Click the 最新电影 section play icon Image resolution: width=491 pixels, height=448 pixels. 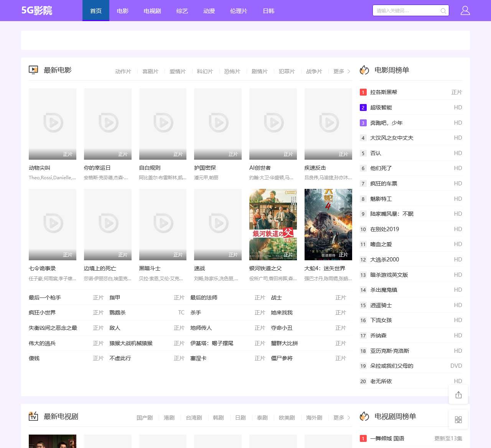click(33, 70)
